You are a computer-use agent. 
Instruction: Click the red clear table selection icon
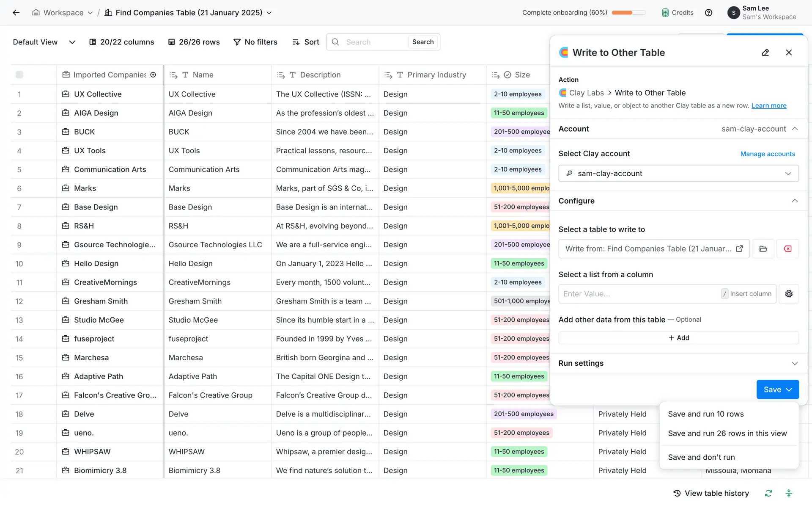click(x=787, y=249)
